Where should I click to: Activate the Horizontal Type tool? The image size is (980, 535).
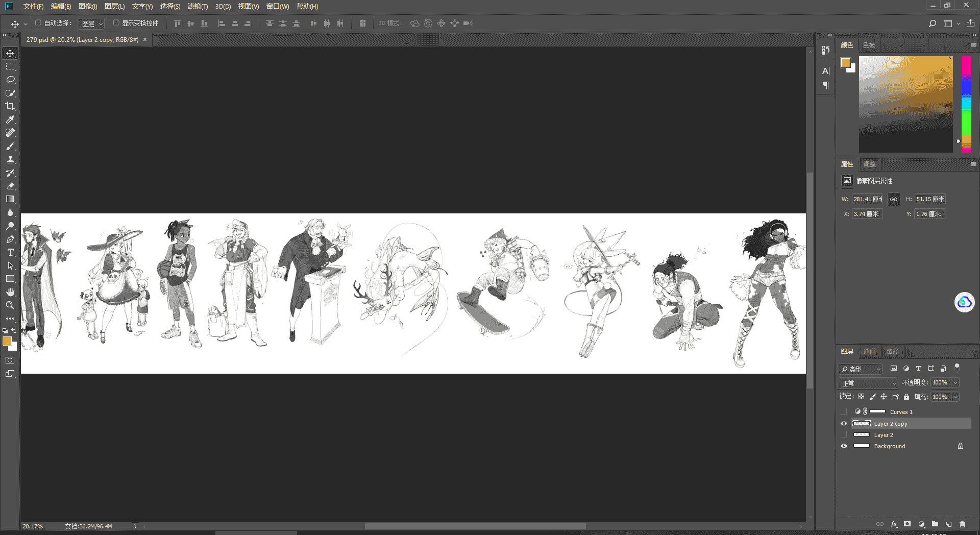[10, 253]
